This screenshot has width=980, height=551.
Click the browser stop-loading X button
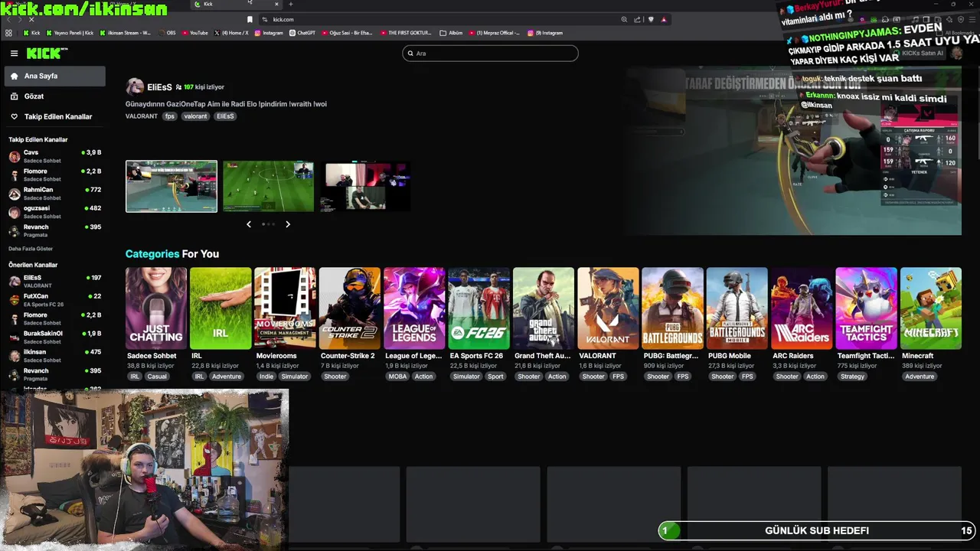[31, 19]
